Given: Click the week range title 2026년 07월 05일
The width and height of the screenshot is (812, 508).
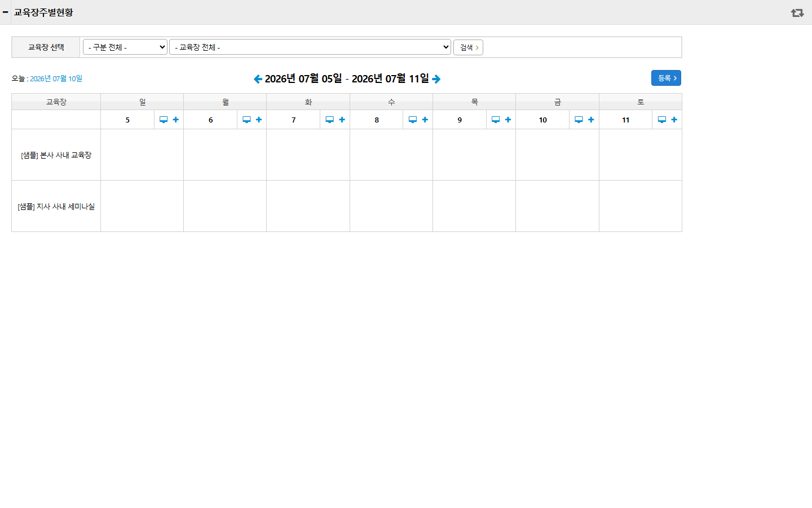Looking at the screenshot, I should pos(303,78).
